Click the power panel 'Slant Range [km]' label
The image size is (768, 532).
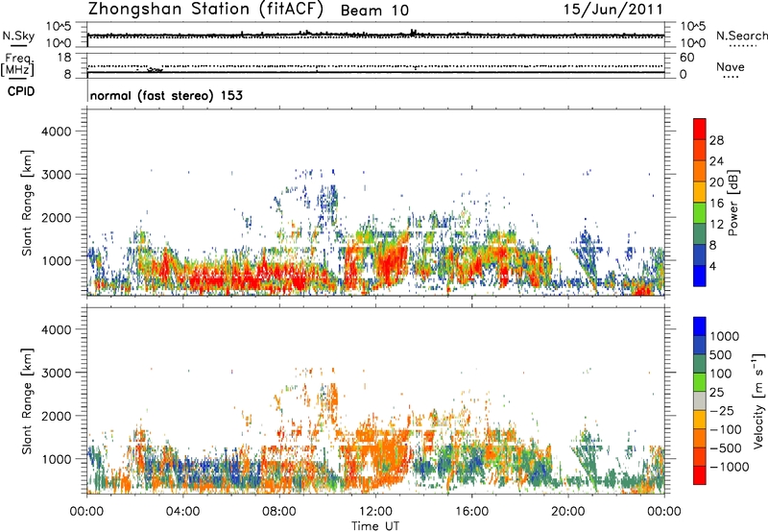pos(27,203)
